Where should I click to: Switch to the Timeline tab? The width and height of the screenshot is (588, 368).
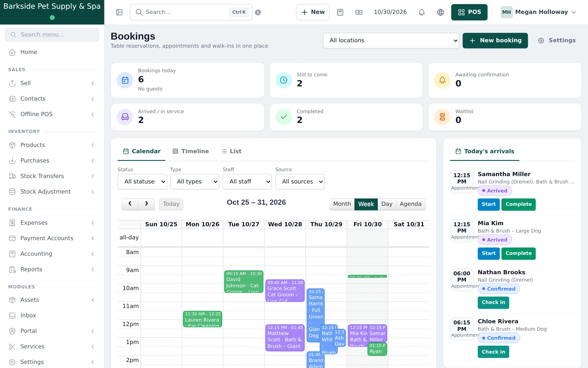pos(191,151)
